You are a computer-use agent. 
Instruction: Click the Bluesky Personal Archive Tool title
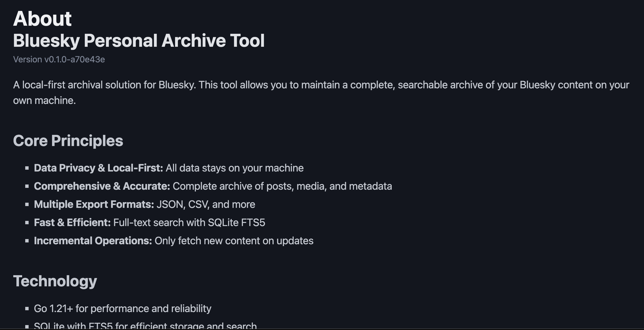point(139,41)
